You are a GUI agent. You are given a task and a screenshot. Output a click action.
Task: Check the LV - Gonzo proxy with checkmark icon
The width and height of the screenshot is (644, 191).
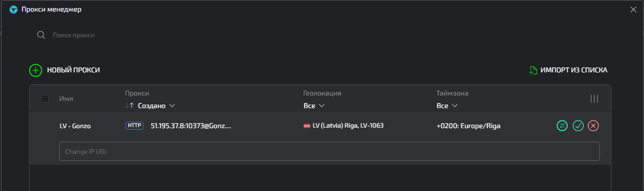pyautogui.click(x=578, y=126)
